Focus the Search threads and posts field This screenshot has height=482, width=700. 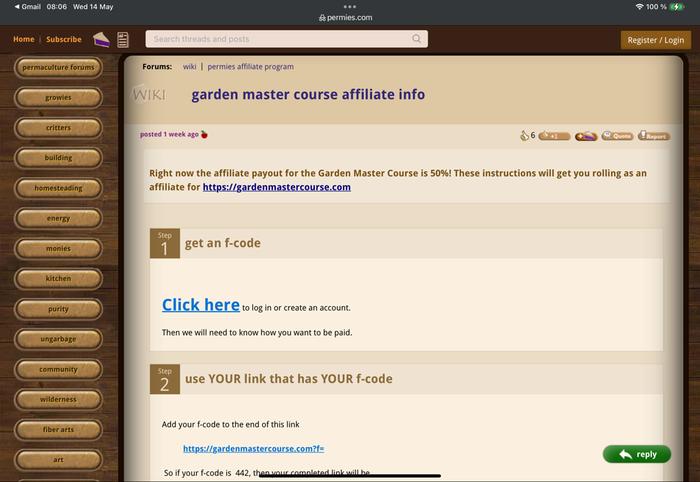280,39
